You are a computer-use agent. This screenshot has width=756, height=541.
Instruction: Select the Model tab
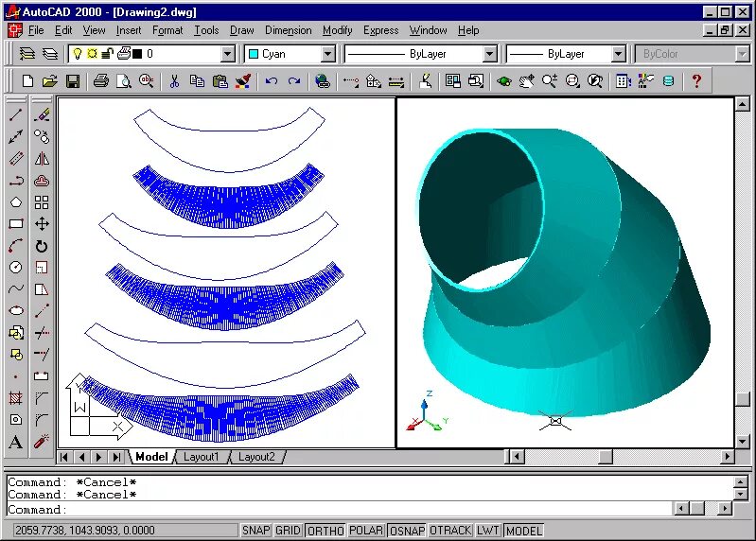tap(151, 457)
